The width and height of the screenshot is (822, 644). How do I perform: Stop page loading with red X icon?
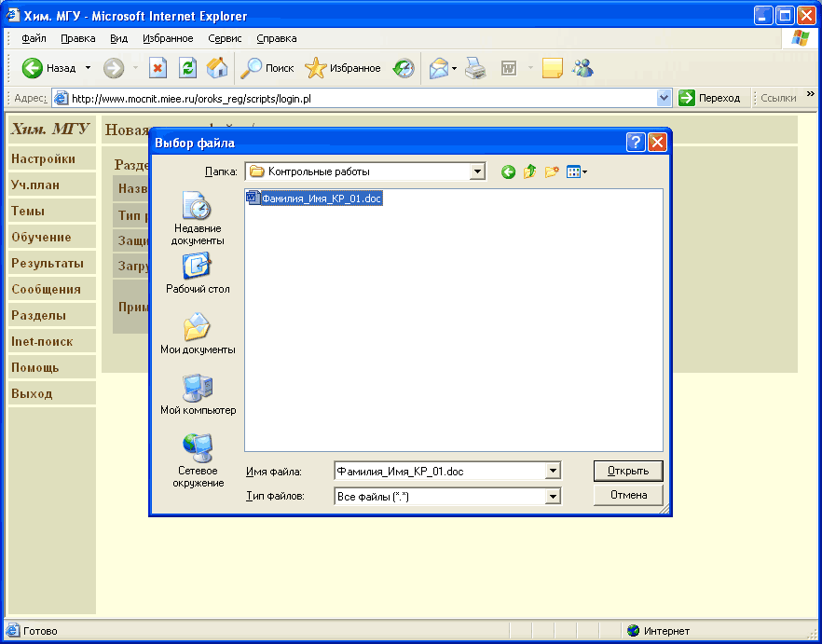[x=158, y=68]
